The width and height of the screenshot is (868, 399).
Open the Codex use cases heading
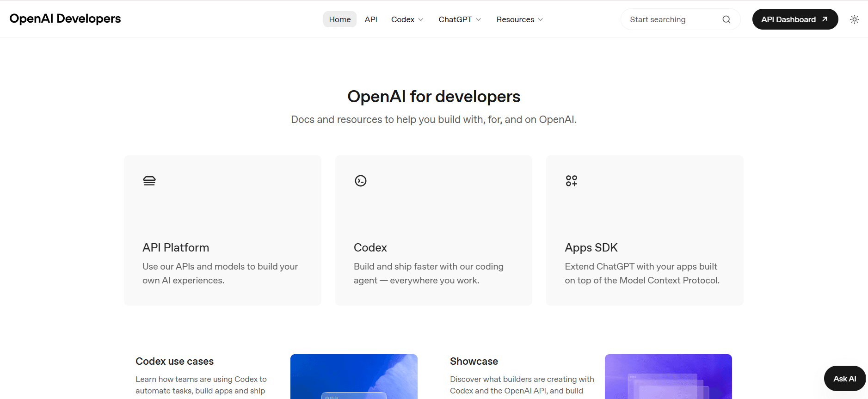pos(174,362)
